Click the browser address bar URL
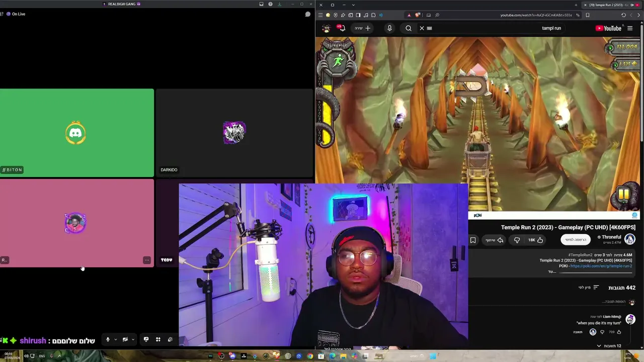 point(536,15)
